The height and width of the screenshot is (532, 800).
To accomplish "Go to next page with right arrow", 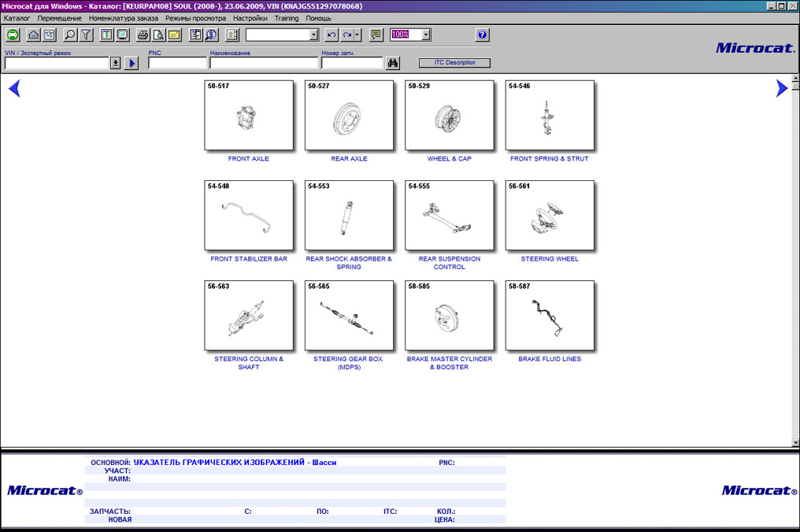I will [x=781, y=89].
